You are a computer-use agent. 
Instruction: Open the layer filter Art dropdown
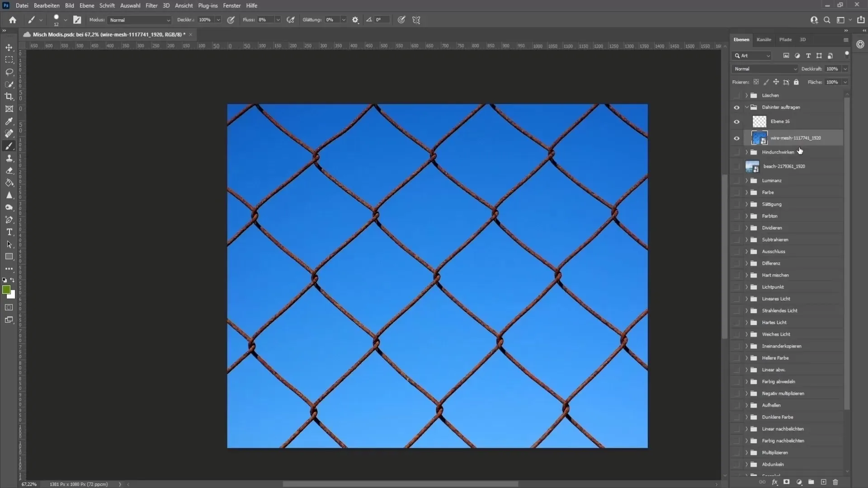pos(751,56)
